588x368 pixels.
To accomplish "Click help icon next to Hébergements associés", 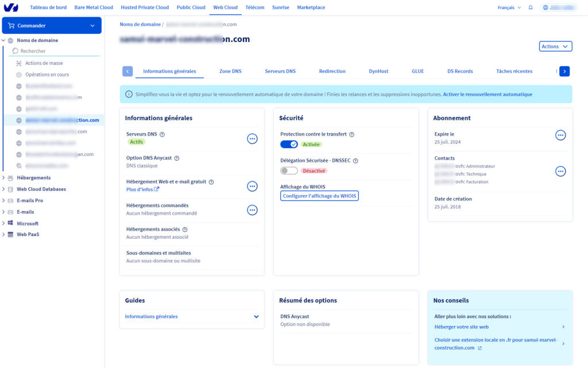I will [185, 229].
